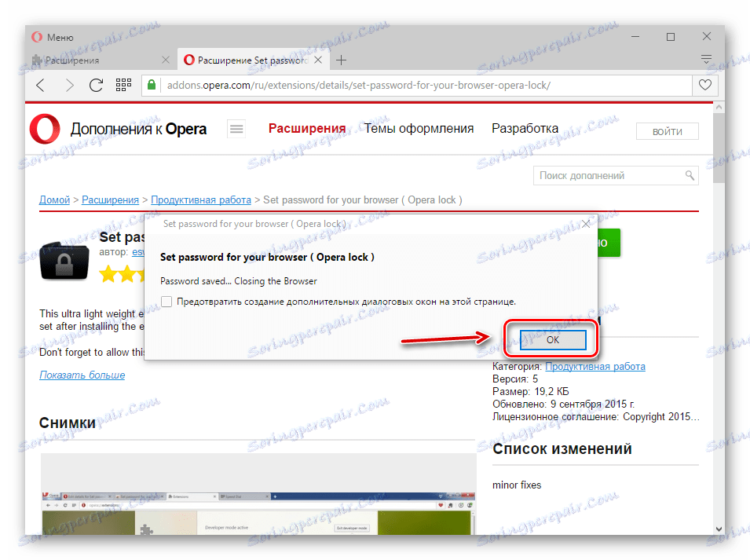Open Speed Dial grid icon

(x=123, y=85)
